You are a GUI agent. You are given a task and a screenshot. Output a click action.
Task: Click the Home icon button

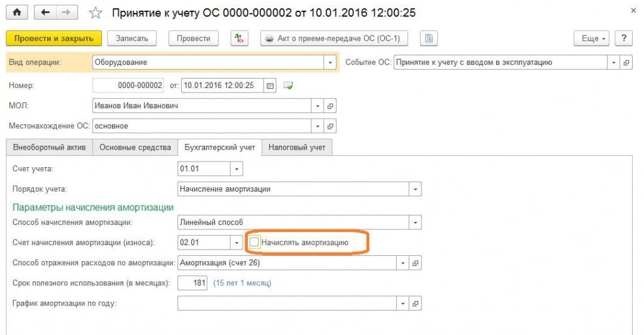point(17,13)
